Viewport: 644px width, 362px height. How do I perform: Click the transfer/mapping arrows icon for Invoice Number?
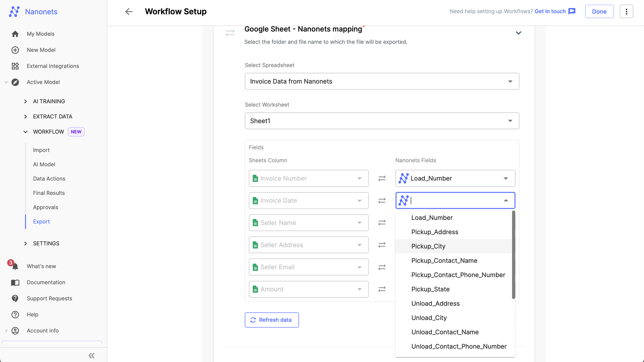coord(382,178)
